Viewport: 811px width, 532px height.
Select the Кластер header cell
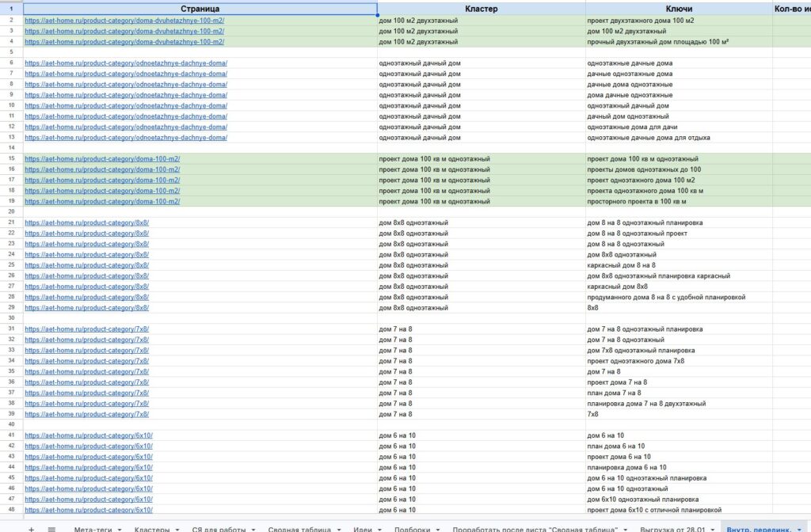[481, 9]
